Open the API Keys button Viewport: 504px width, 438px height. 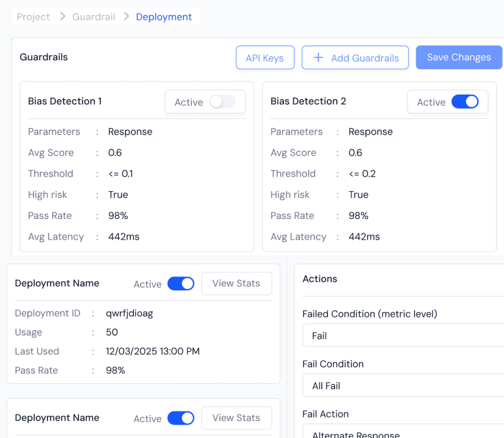pyautogui.click(x=265, y=57)
